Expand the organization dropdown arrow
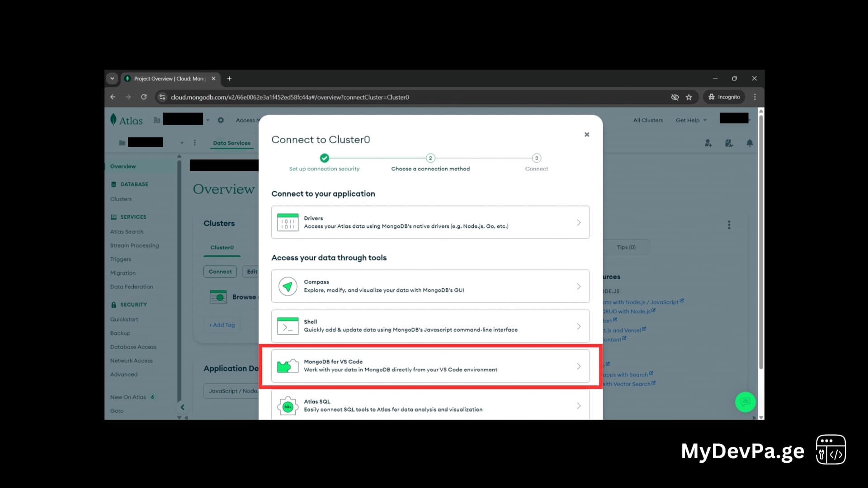The height and width of the screenshot is (488, 868). 208,120
